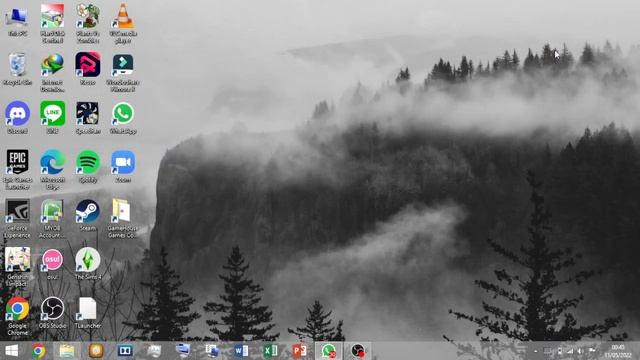Select the MYOB Accounting shortcut

point(52,218)
